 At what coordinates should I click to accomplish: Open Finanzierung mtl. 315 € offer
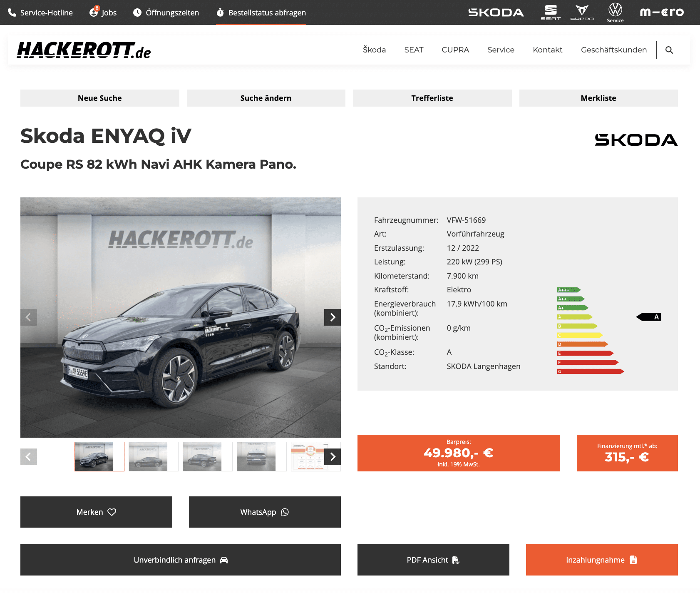(x=627, y=453)
